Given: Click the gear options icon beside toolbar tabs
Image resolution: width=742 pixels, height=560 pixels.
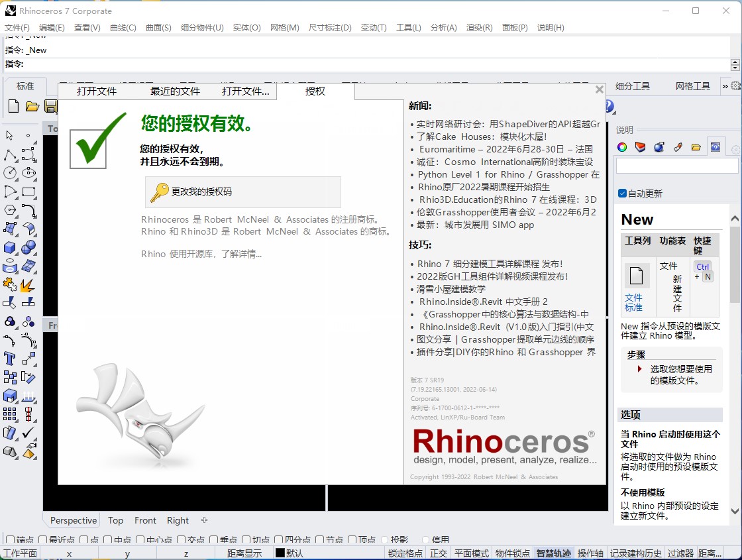Looking at the screenshot, I should click(x=736, y=85).
